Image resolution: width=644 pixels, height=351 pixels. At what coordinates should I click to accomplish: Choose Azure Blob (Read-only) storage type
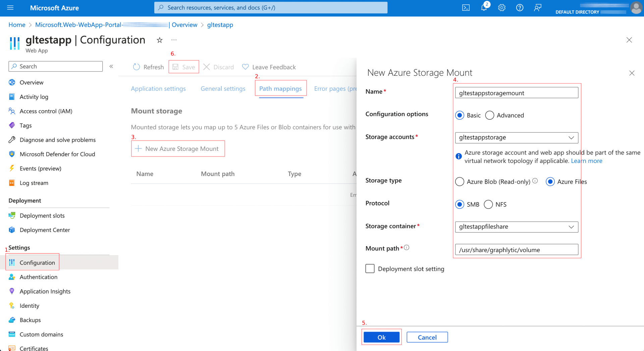460,182
